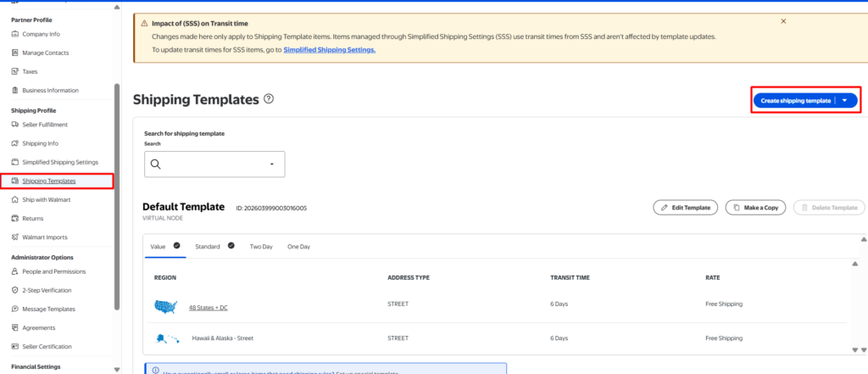Go to Taxes settings
The width and height of the screenshot is (868, 374).
pos(30,71)
